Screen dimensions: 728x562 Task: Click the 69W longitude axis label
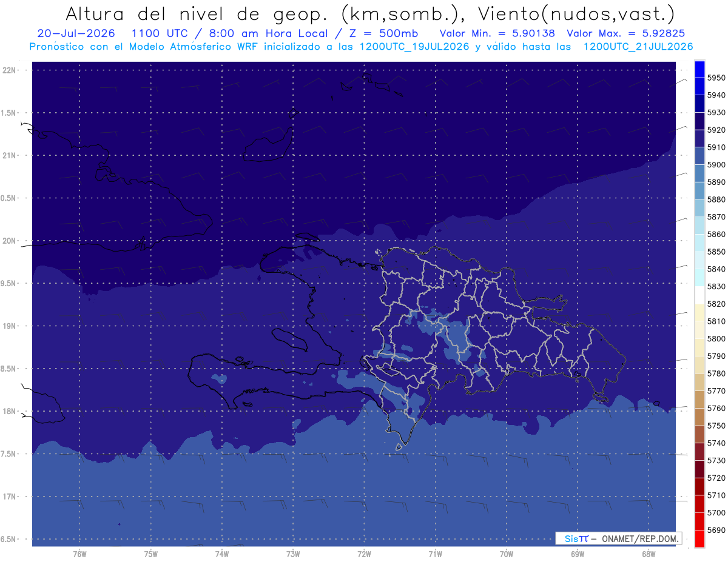tap(577, 554)
